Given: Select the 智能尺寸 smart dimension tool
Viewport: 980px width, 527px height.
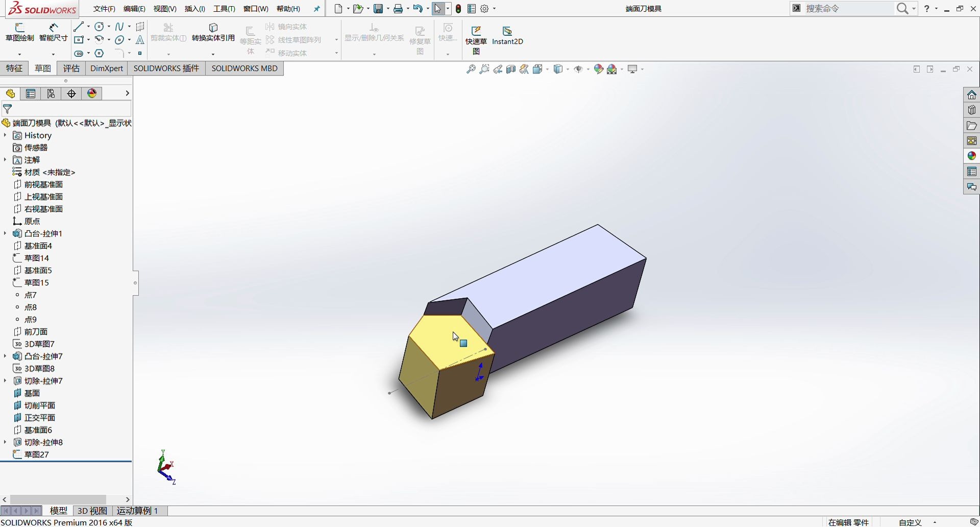Looking at the screenshot, I should (x=54, y=32).
